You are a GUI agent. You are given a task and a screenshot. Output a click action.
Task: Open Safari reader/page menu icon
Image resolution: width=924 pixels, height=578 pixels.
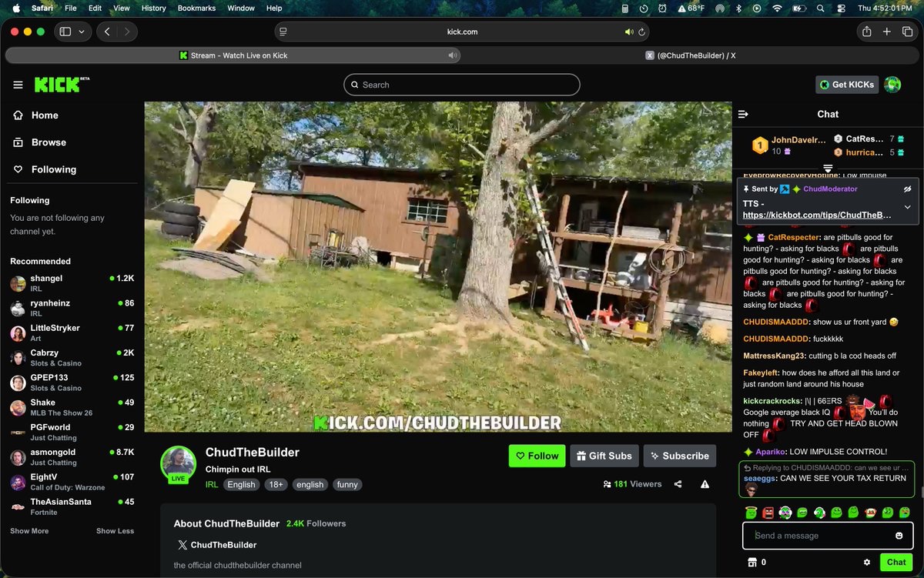point(283,32)
